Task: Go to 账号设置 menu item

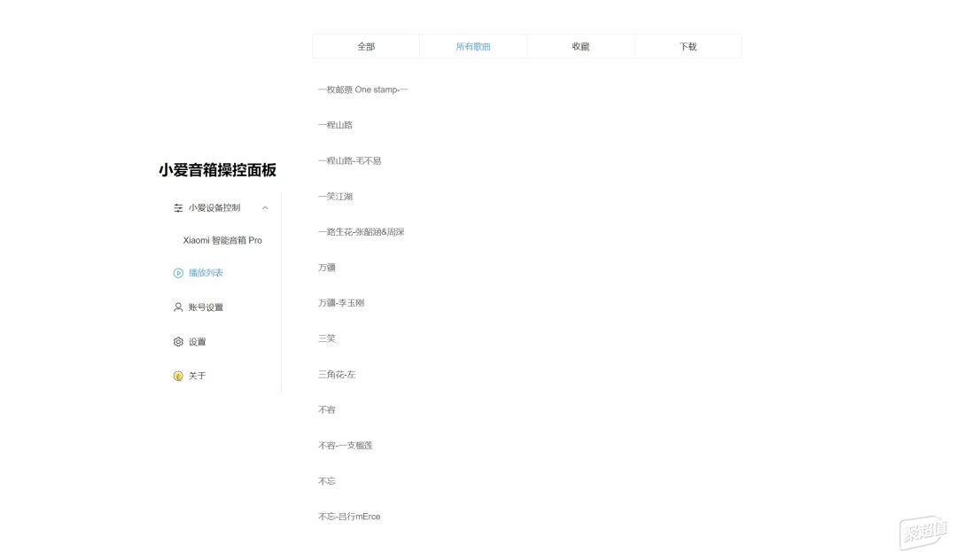Action: coord(206,307)
